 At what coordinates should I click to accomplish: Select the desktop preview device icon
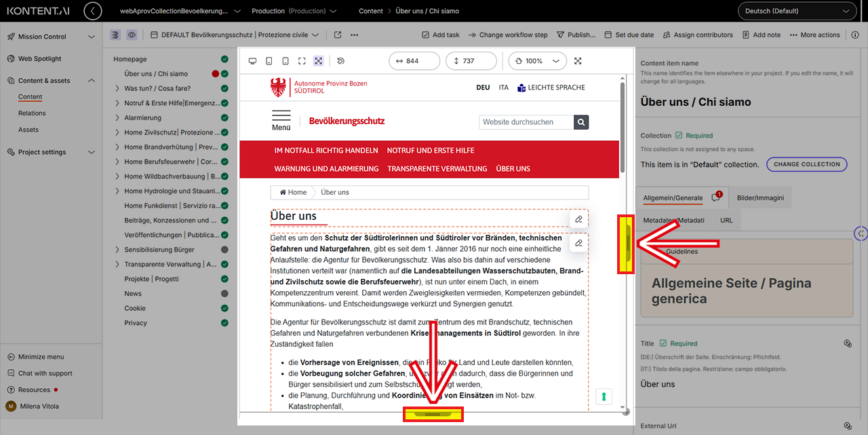(x=252, y=61)
